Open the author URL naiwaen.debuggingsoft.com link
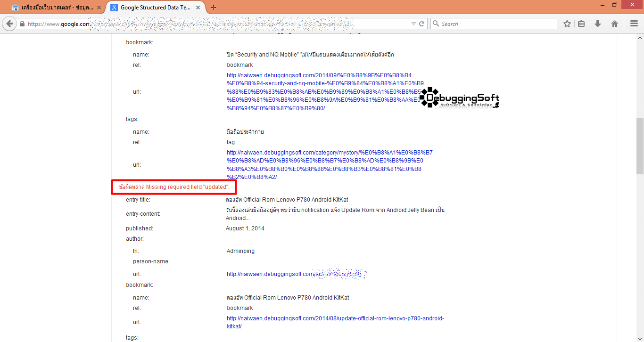644x342 pixels. point(297,274)
